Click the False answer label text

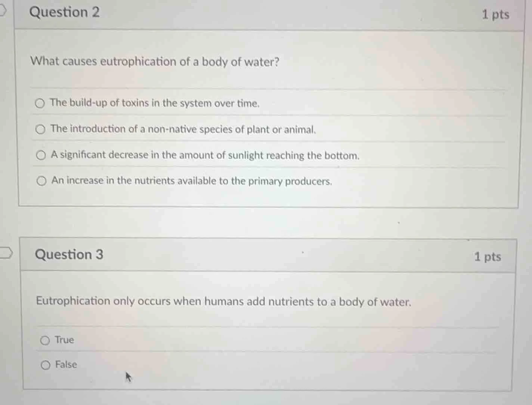(x=66, y=365)
